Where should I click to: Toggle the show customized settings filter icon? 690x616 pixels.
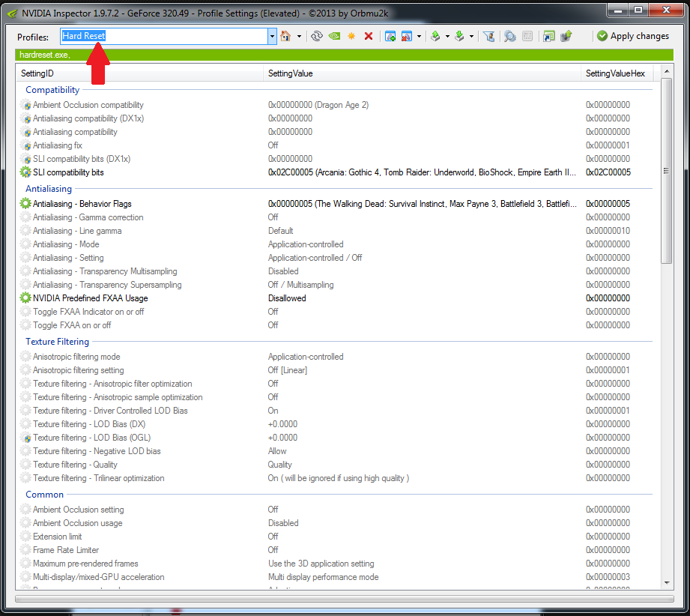(489, 36)
